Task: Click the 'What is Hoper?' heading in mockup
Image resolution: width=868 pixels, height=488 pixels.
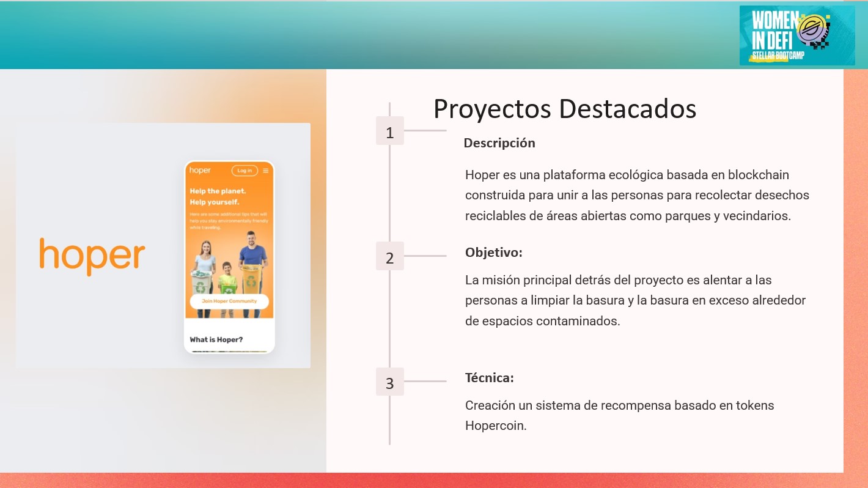Action: 216,339
